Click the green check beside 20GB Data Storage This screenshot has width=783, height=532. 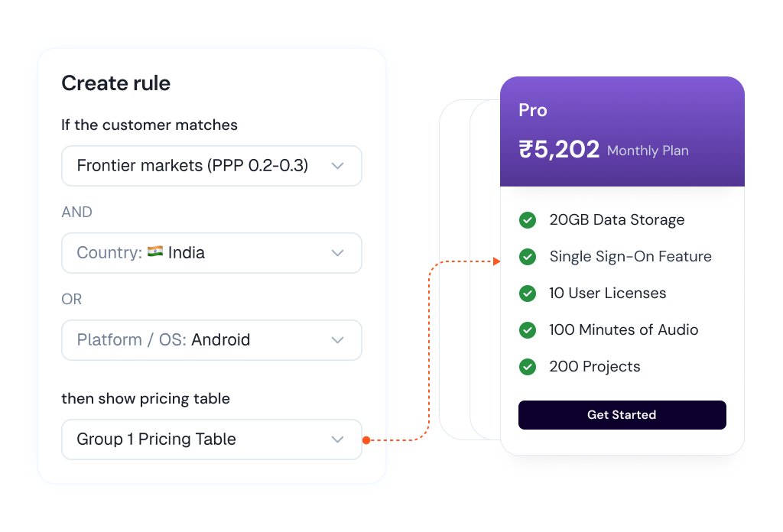click(528, 220)
